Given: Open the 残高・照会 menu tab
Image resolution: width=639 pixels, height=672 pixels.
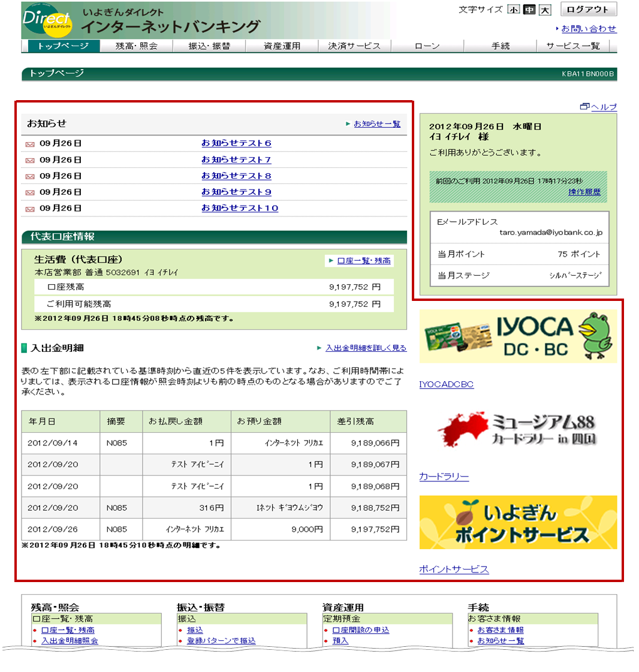Looking at the screenshot, I should [137, 46].
